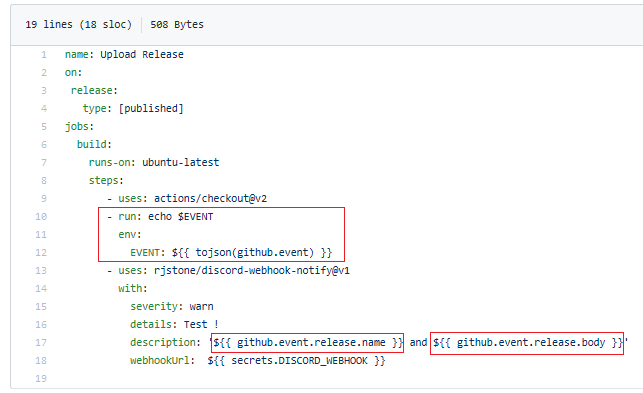Click the 'severity: warn' code line
643x393 pixels.
click(x=172, y=307)
